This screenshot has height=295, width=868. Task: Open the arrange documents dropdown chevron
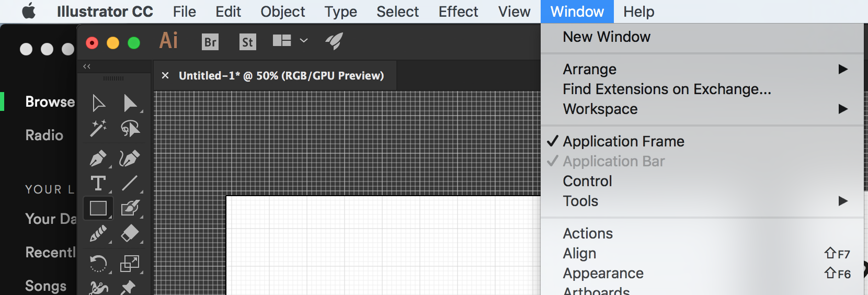304,41
